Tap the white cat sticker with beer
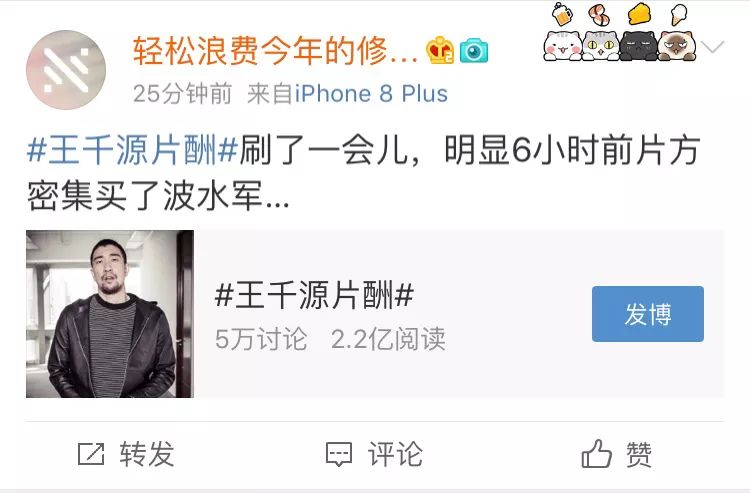Image resolution: width=750 pixels, height=493 pixels. [x=562, y=33]
